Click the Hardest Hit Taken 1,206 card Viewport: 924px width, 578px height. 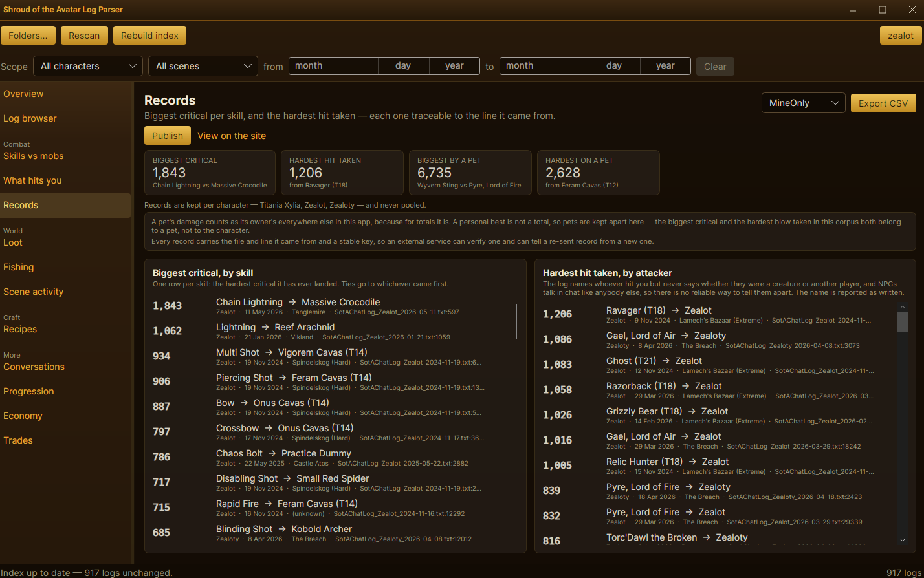point(342,173)
